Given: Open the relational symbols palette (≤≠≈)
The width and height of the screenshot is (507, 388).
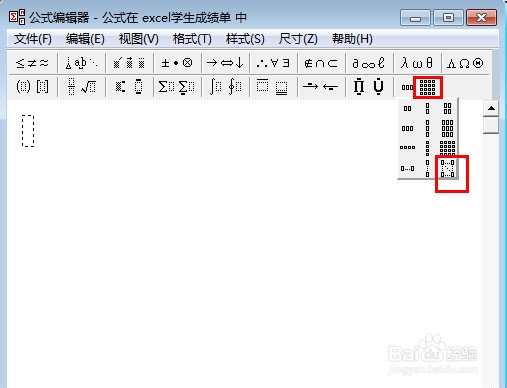Looking at the screenshot, I should [x=32, y=63].
